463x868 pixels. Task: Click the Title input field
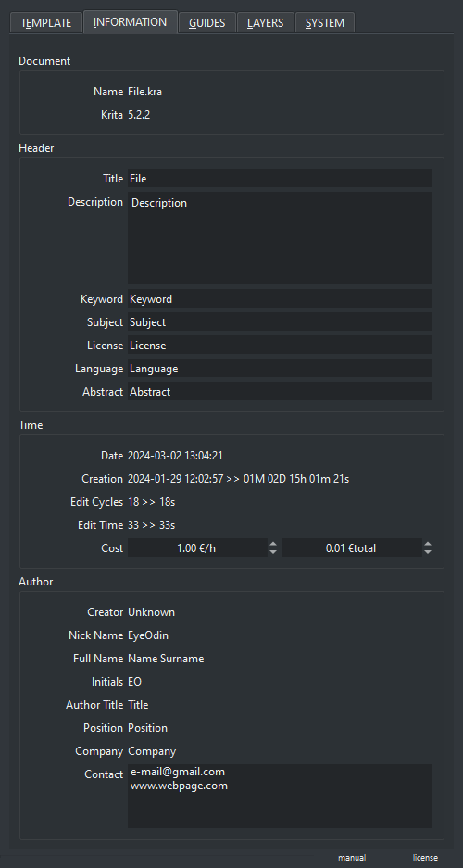tap(280, 178)
